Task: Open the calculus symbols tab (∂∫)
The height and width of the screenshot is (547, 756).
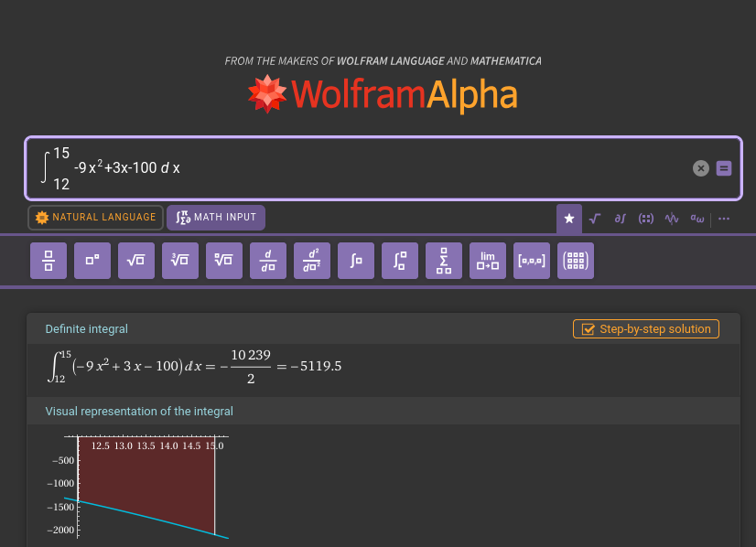Action: tap(620, 219)
